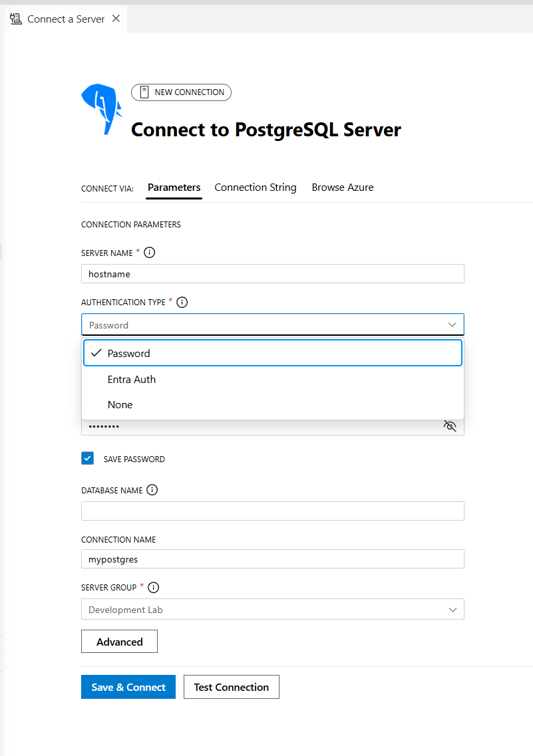Focus the Database Name input field
The width and height of the screenshot is (533, 756).
click(273, 511)
